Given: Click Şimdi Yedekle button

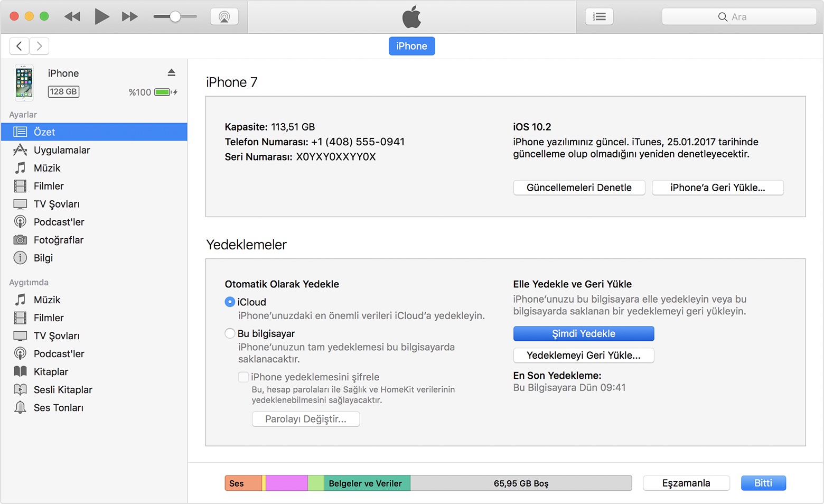Looking at the screenshot, I should point(584,333).
